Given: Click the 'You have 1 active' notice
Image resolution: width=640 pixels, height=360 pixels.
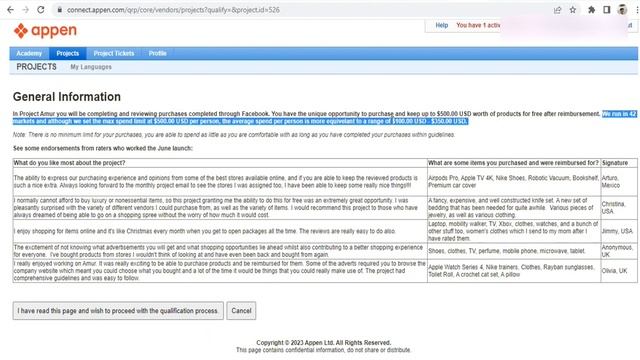Looking at the screenshot, I should click(x=478, y=25).
